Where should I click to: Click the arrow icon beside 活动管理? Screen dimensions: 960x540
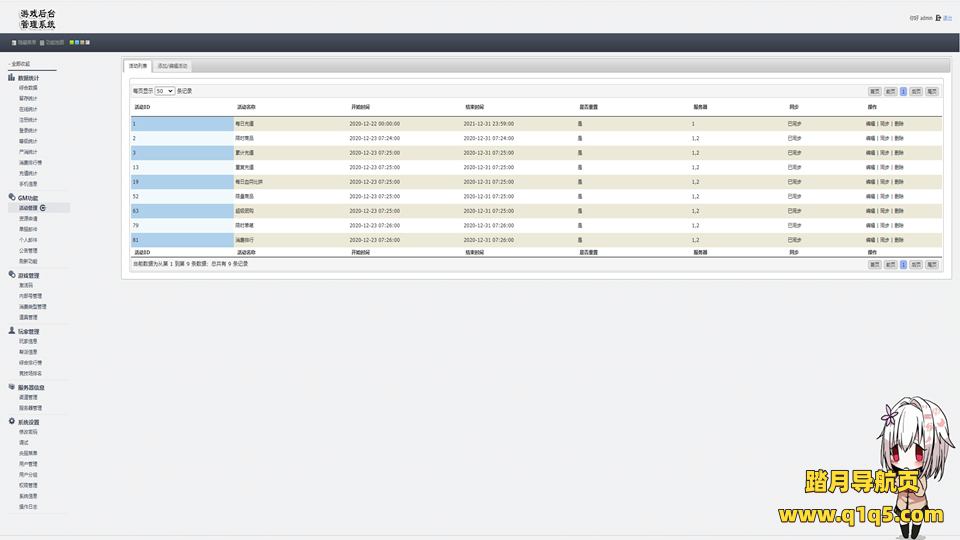click(x=42, y=208)
